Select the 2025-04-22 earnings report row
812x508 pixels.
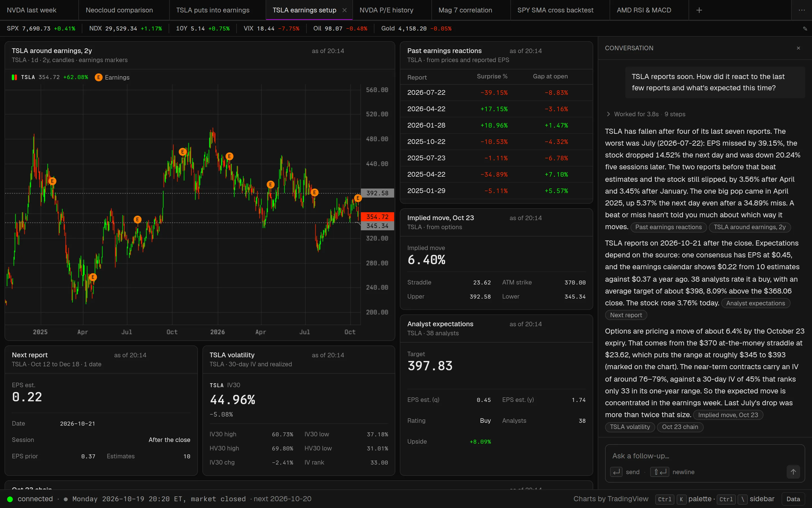pos(496,174)
